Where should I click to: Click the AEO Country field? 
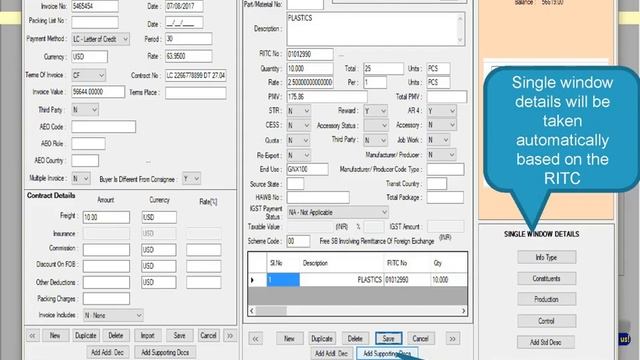click(85, 160)
